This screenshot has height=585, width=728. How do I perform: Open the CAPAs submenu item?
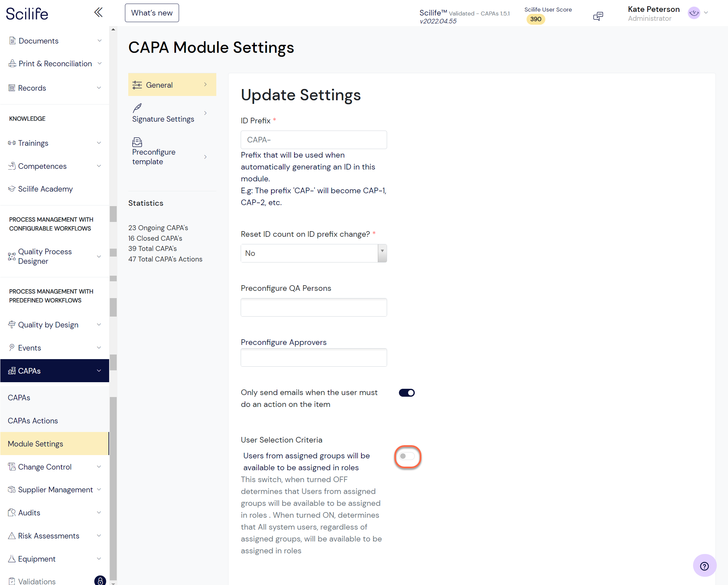pyautogui.click(x=55, y=398)
